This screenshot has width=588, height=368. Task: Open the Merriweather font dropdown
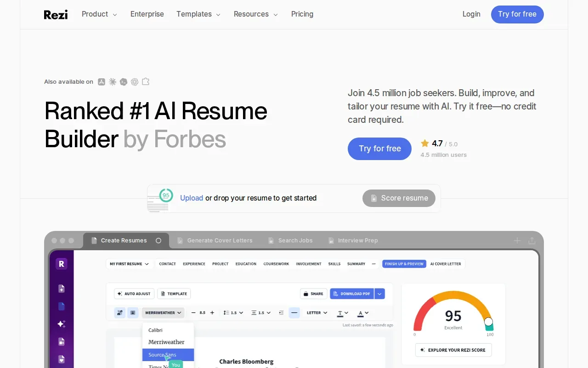point(163,313)
